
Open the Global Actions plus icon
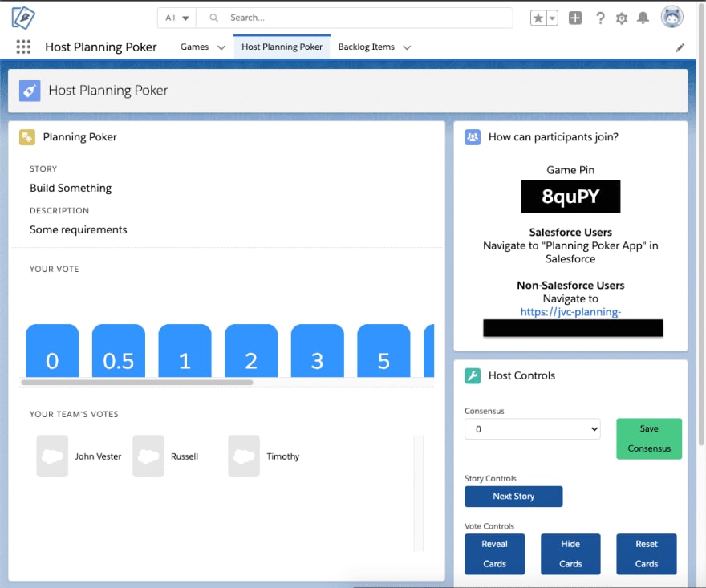(575, 18)
